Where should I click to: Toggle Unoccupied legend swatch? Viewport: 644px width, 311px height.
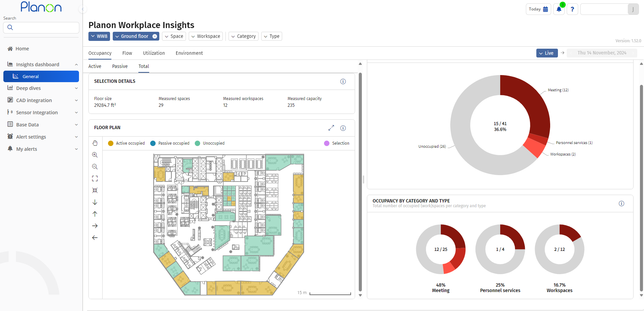(x=197, y=143)
